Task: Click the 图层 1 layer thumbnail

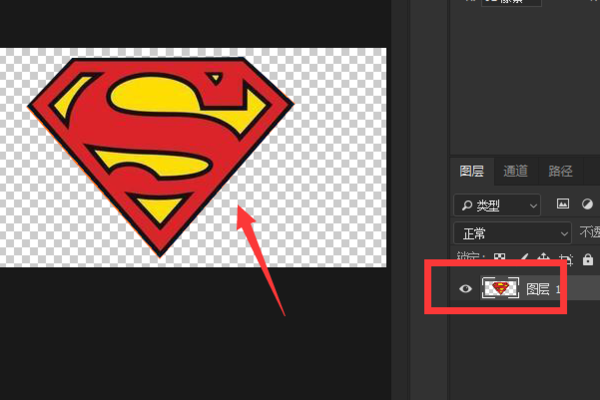Action: (x=500, y=288)
